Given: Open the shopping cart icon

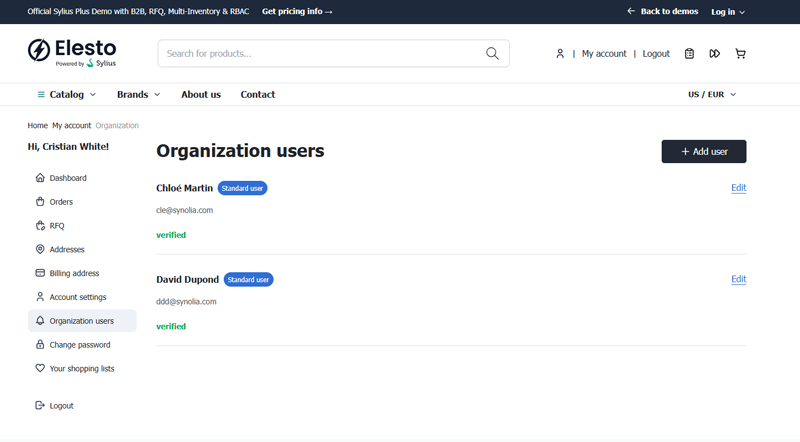Looking at the screenshot, I should [x=740, y=54].
